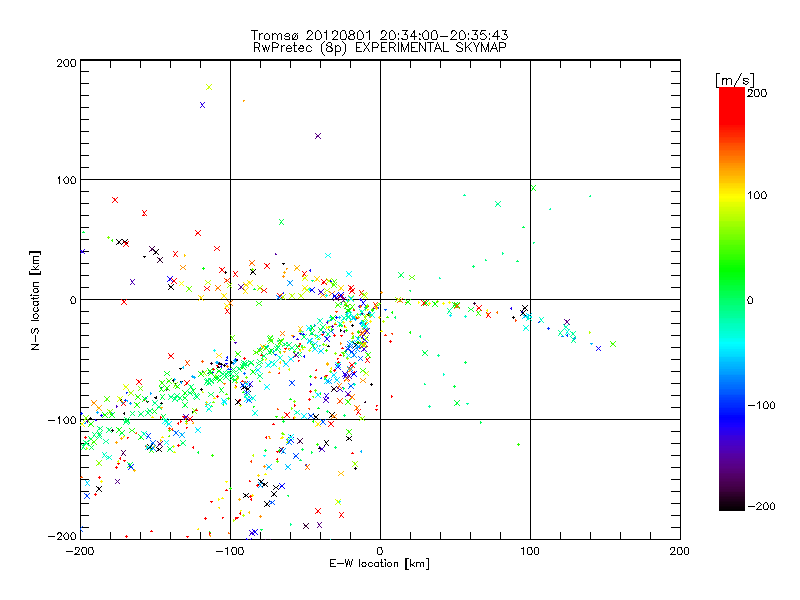Click the x-axis tick label "-200"

pyautogui.click(x=80, y=551)
